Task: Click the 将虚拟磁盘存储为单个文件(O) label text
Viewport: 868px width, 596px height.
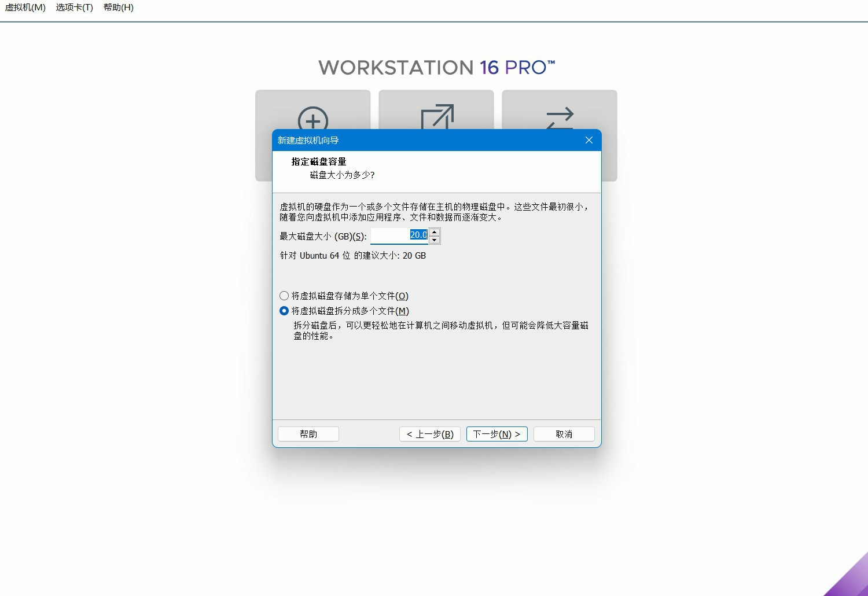Action: point(350,296)
